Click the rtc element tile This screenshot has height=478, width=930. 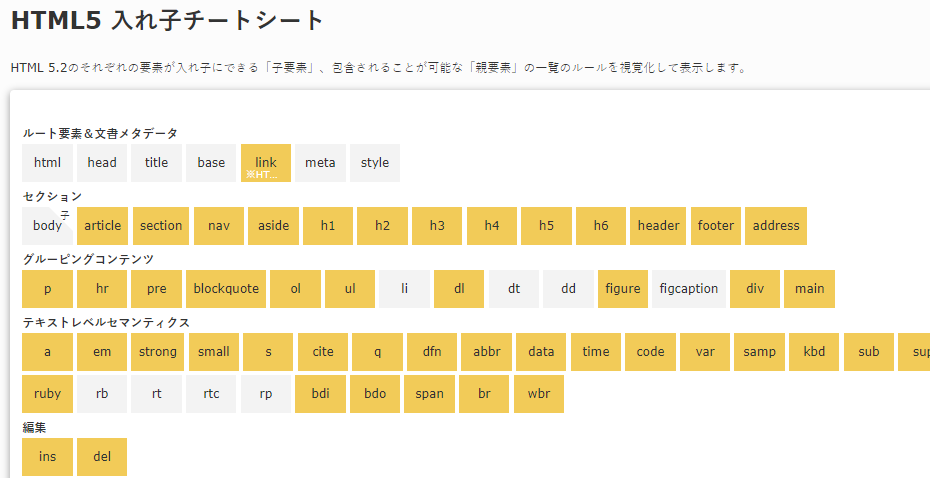(211, 394)
